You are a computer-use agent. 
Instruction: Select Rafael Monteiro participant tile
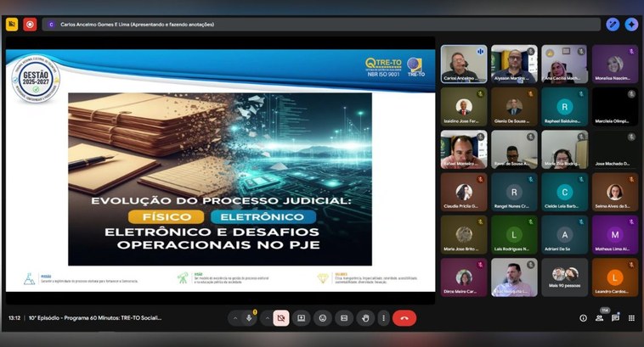pos(464,149)
